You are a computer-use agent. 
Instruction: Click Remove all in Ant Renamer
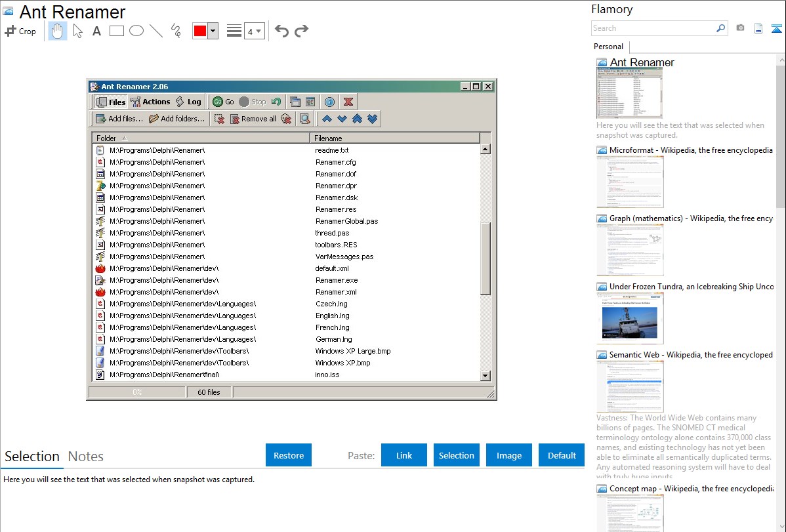[253, 119]
